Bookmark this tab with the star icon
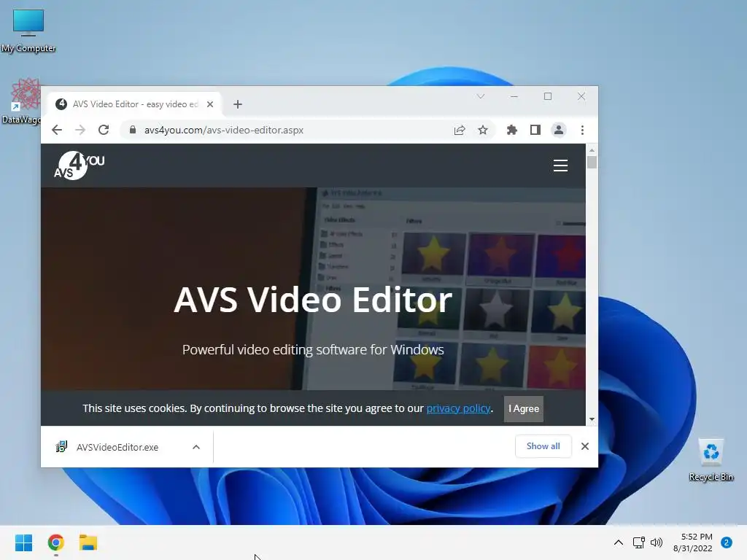 pos(483,130)
